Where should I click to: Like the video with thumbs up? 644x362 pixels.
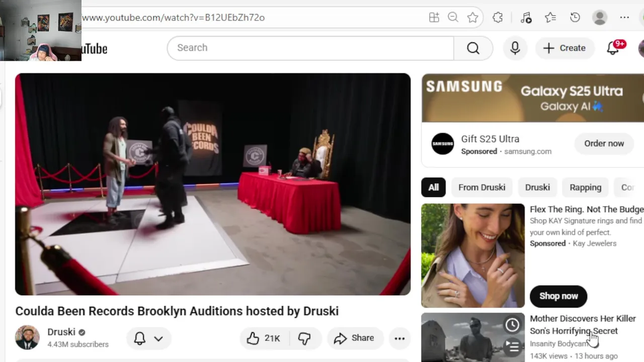(264, 338)
